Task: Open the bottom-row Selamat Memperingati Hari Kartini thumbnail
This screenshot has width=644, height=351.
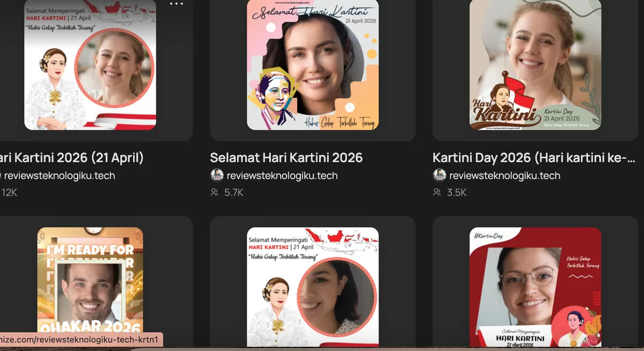Action: coord(313,287)
